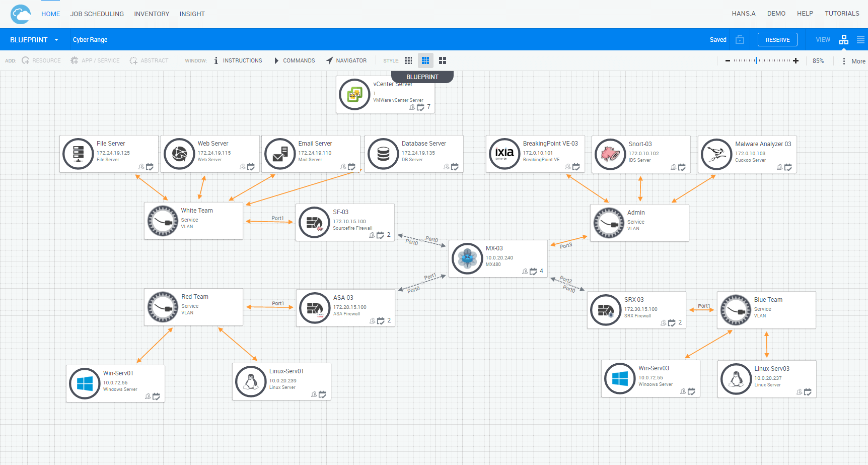Select the Linux-Serv03 penguin icon

click(736, 379)
